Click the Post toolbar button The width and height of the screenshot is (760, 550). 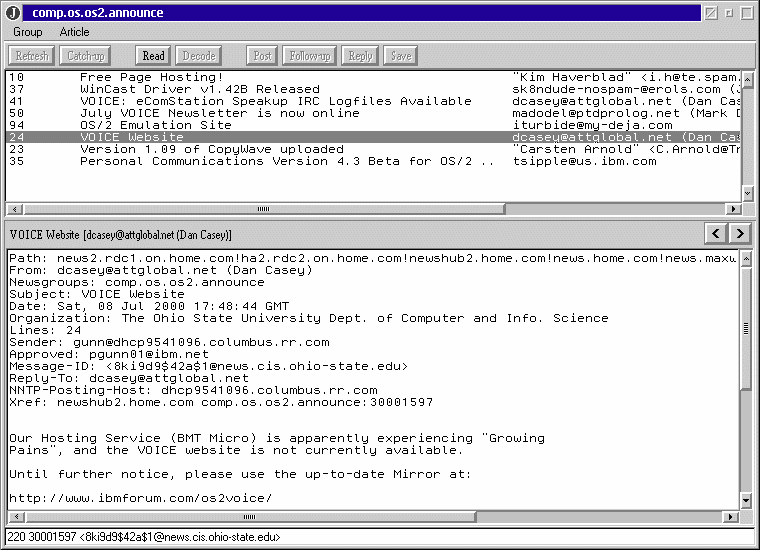pyautogui.click(x=262, y=56)
